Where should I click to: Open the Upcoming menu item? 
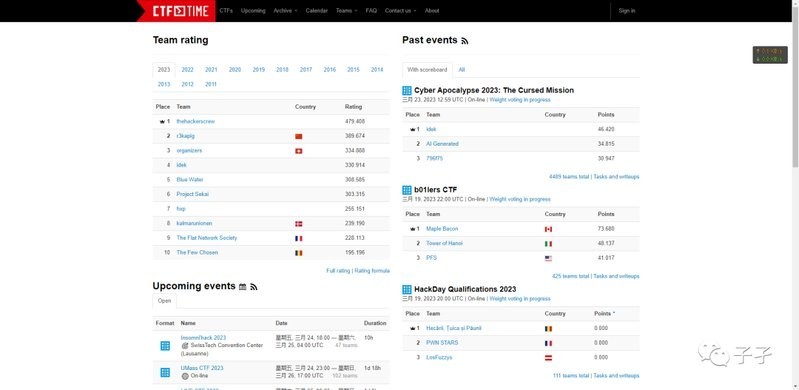[253, 11]
